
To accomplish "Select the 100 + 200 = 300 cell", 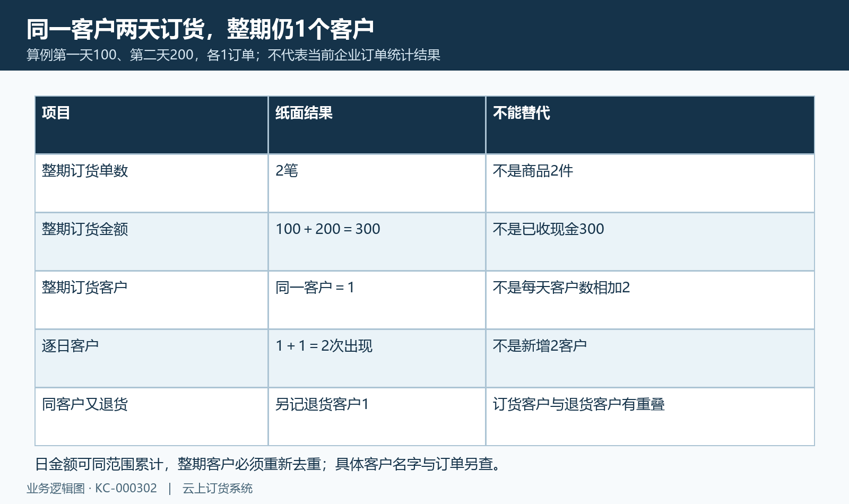I will tap(377, 242).
